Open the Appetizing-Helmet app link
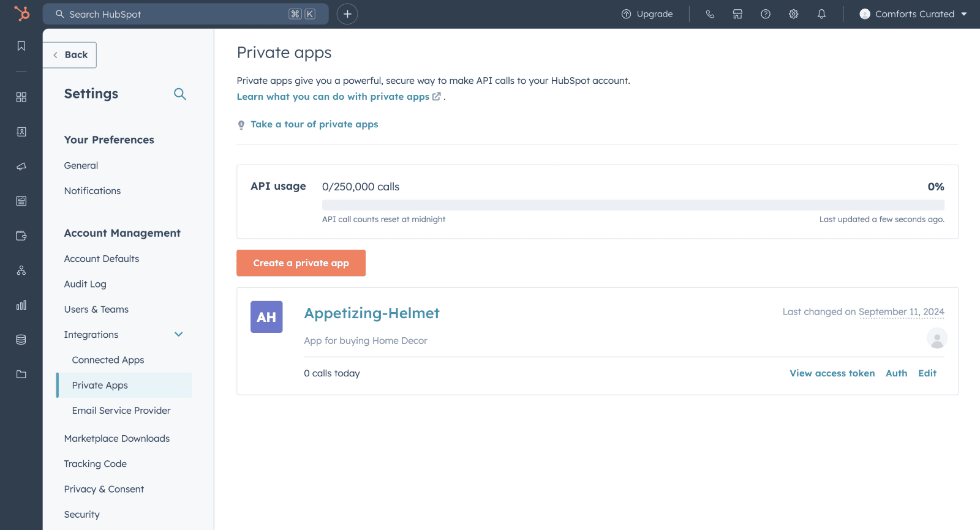980x530 pixels. point(372,313)
